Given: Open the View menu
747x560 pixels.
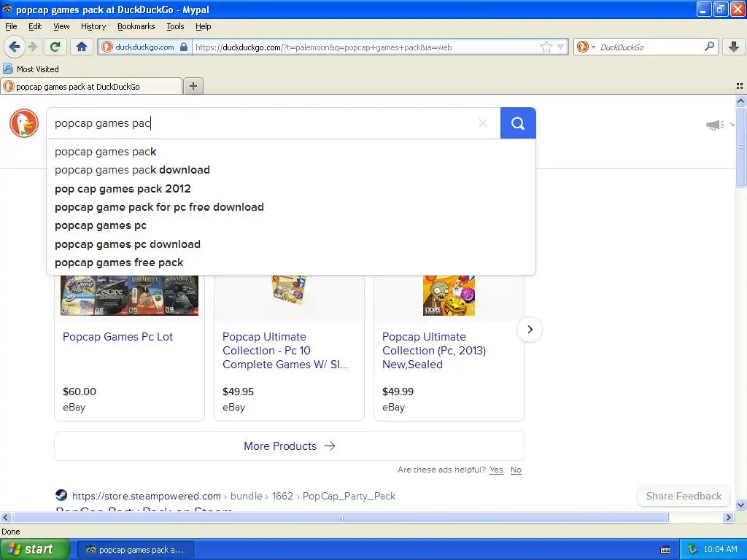Looking at the screenshot, I should click(x=61, y=26).
